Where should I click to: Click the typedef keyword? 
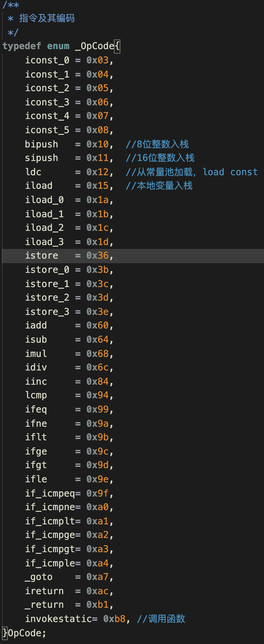(x=22, y=46)
